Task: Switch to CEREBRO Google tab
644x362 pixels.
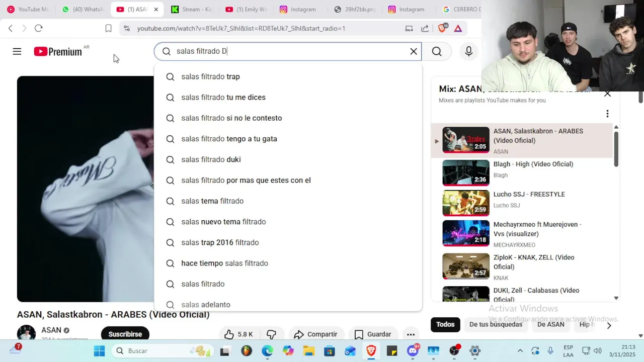Action: [x=461, y=9]
